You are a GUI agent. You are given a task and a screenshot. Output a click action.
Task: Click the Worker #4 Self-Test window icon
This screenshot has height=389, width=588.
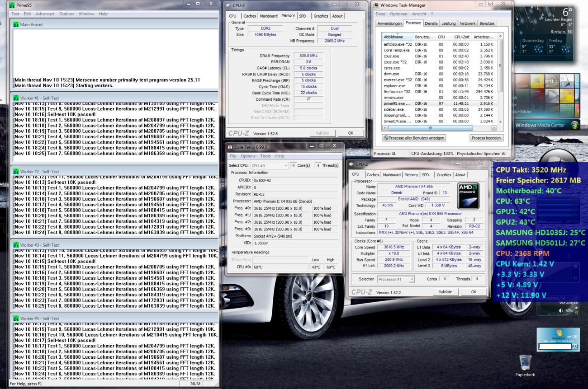pos(16,319)
